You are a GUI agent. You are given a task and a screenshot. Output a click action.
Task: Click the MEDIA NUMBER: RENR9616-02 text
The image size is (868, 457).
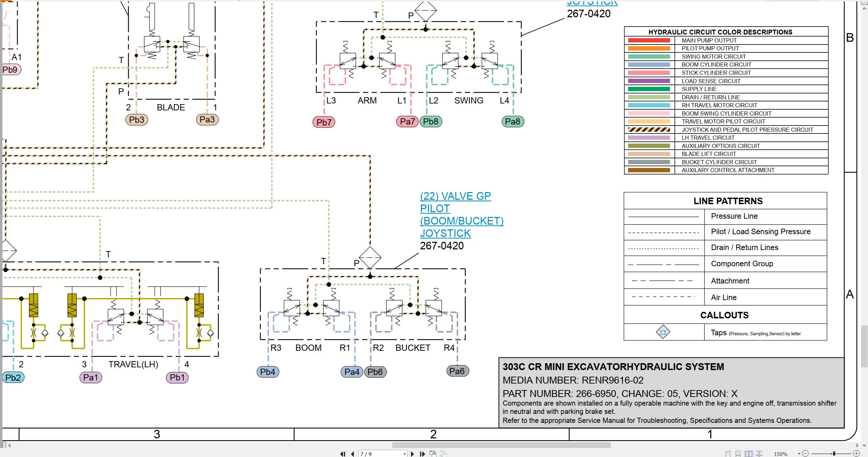point(573,380)
